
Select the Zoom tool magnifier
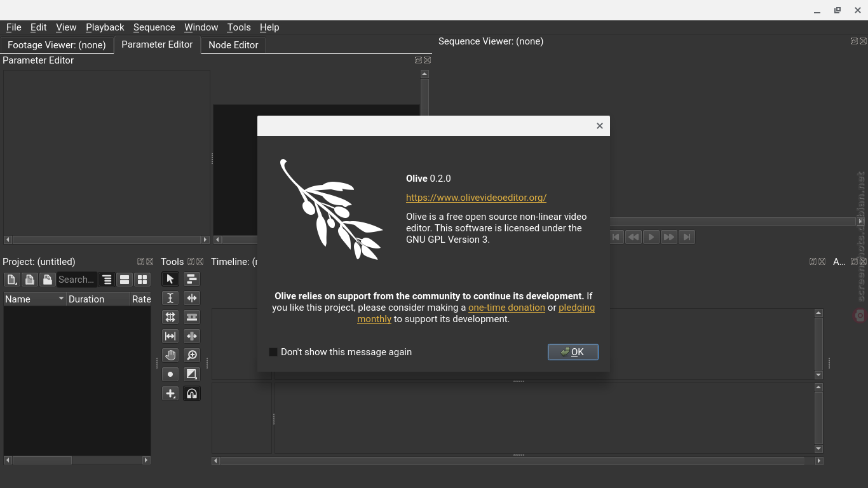(192, 355)
